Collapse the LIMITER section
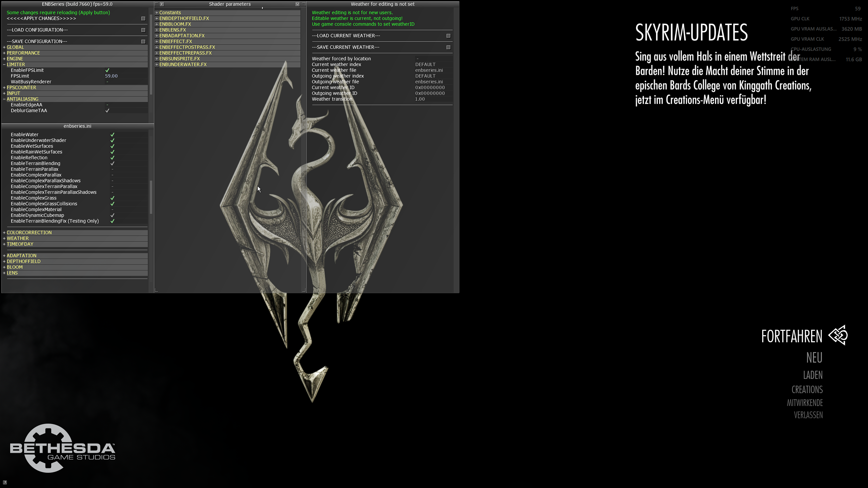 click(x=4, y=65)
